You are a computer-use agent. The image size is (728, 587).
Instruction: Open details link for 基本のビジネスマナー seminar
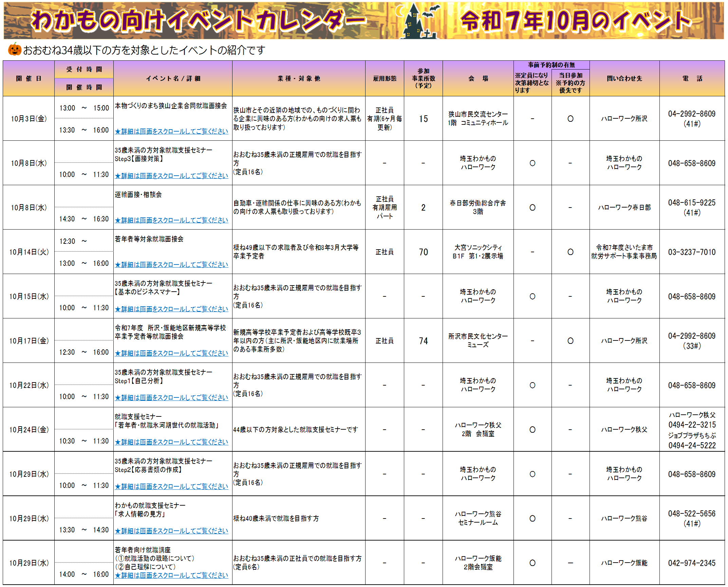click(x=171, y=309)
